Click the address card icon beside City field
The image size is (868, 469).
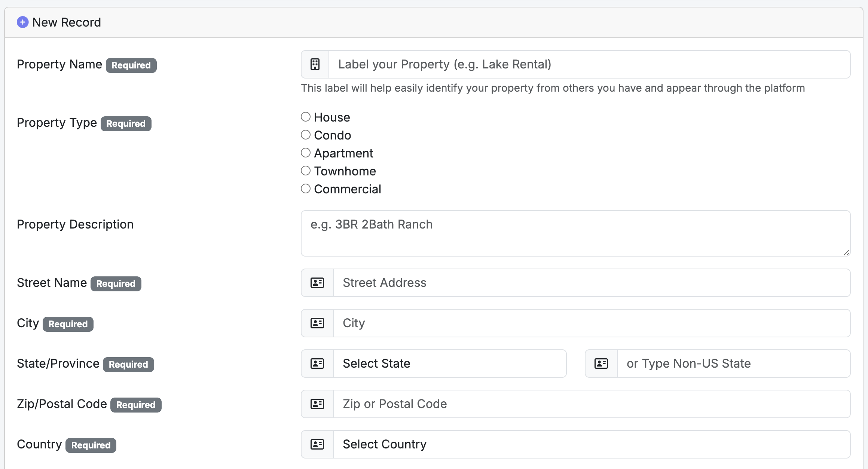(x=317, y=323)
